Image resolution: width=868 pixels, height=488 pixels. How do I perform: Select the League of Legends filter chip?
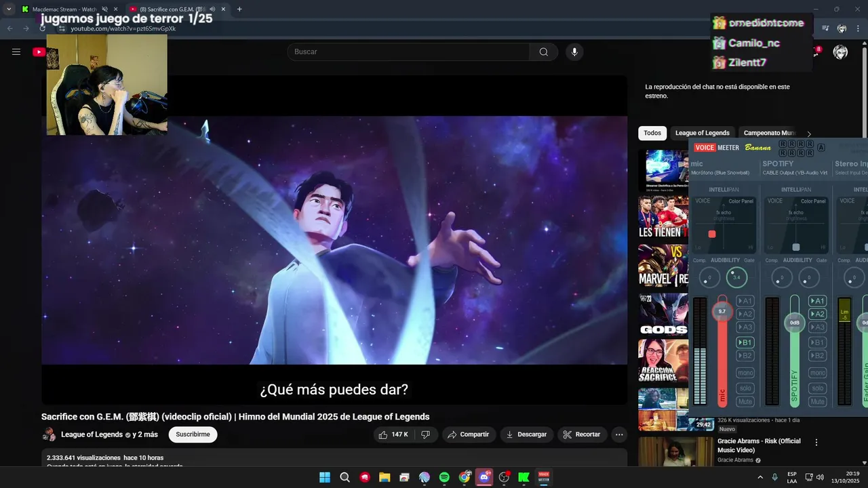pos(702,133)
